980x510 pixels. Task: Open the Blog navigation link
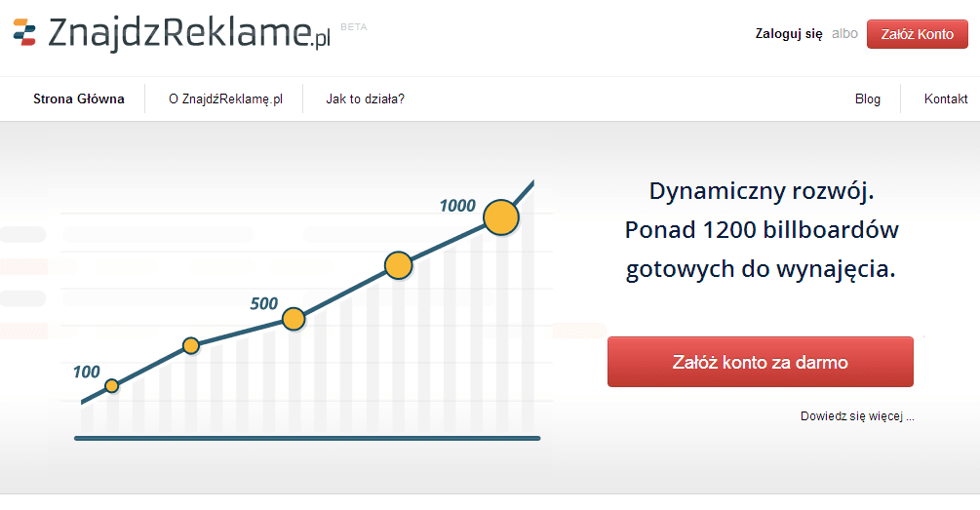(867, 98)
